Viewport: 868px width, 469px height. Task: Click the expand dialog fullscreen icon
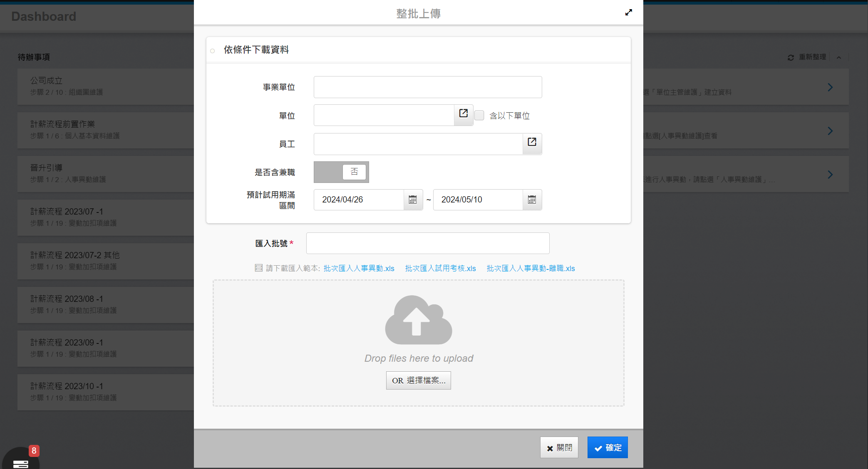pos(628,12)
